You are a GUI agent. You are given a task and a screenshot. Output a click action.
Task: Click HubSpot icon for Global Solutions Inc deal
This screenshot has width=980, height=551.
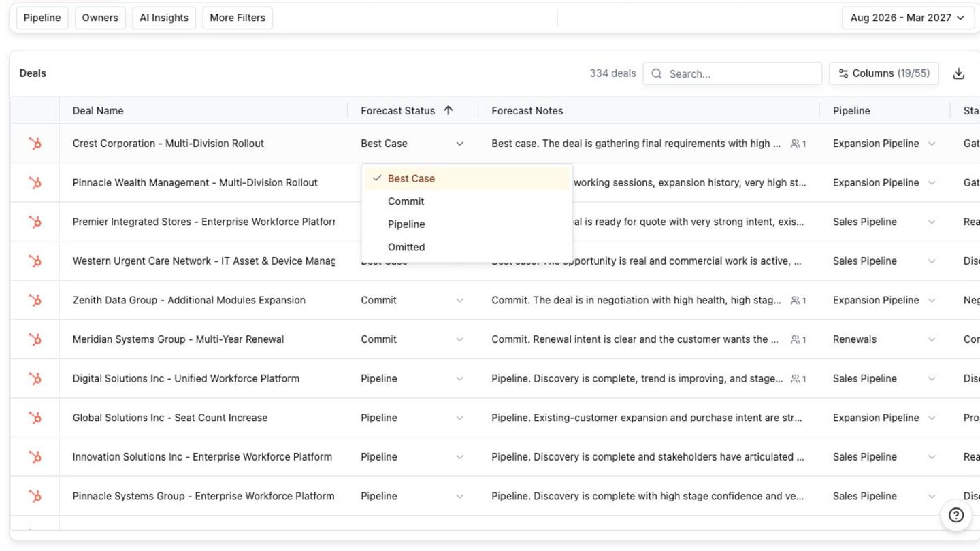tap(35, 418)
